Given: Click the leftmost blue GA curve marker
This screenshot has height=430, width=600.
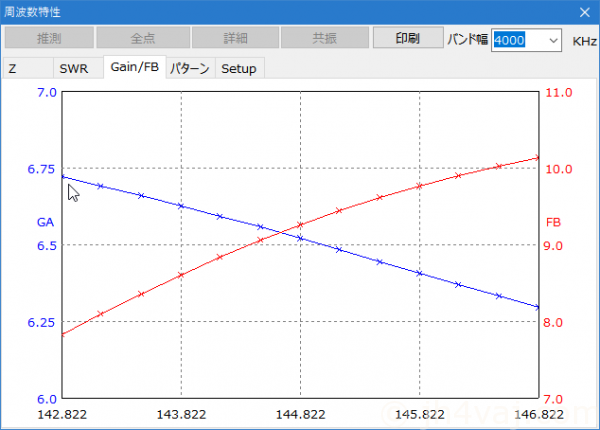Looking at the screenshot, I should 63,177.
